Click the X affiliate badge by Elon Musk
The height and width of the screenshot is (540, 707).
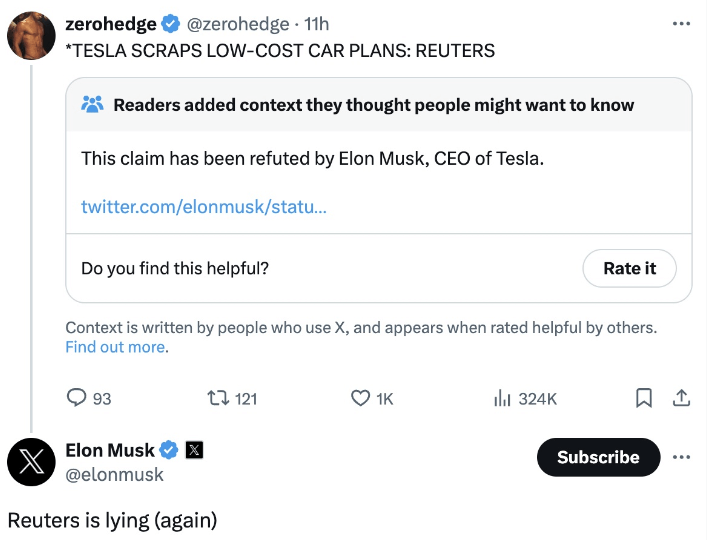(195, 450)
